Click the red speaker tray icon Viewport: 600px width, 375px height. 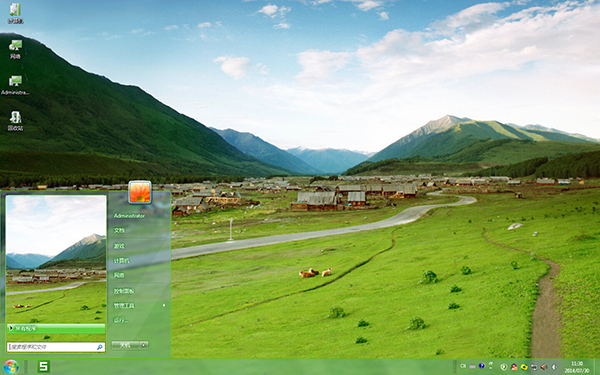pos(544,367)
